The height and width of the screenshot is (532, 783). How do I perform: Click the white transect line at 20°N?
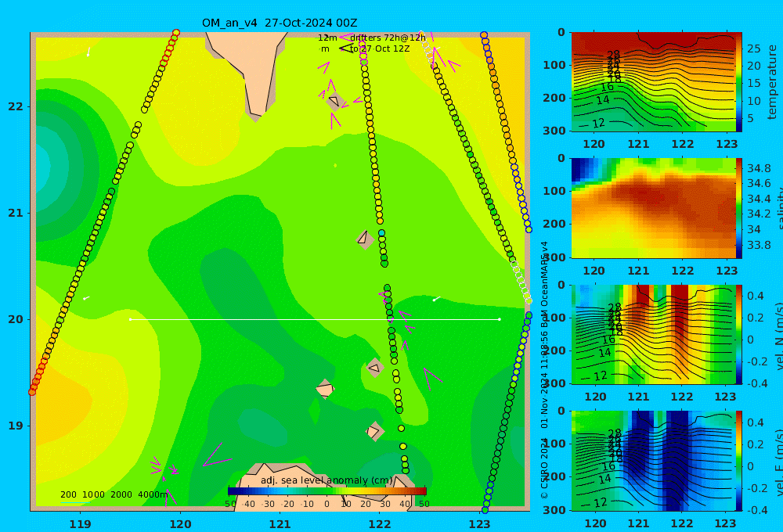315,319
